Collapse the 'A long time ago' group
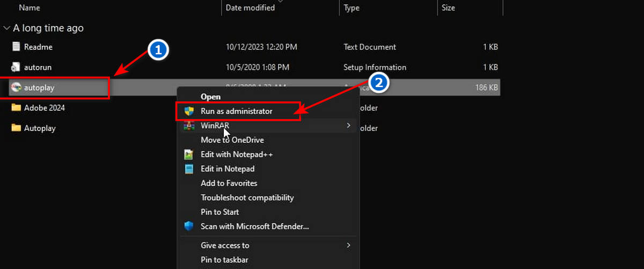 point(6,28)
